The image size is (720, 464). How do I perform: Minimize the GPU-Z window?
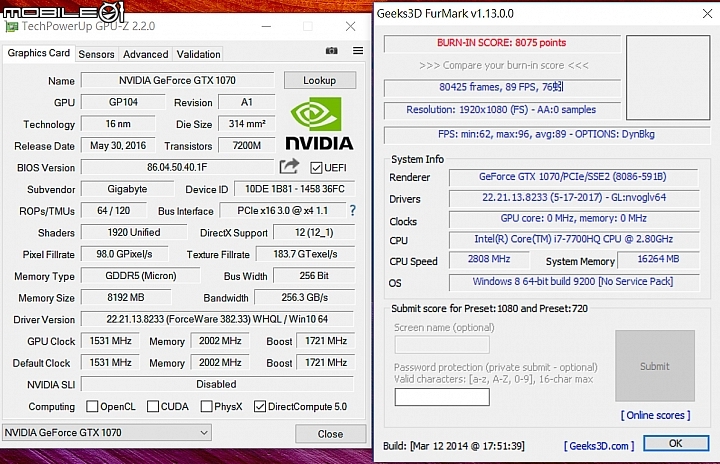pos(266,27)
